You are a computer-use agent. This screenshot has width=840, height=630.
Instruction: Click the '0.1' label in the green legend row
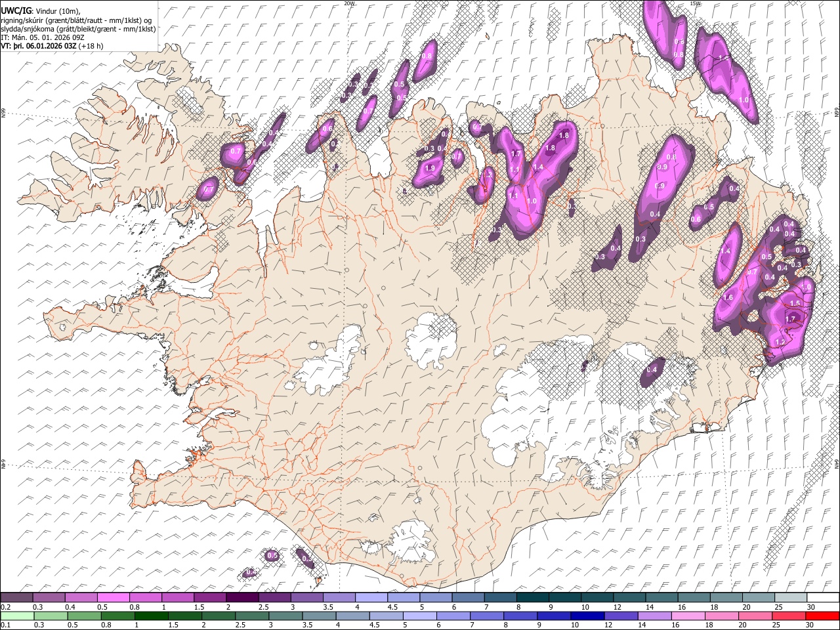click(5, 625)
